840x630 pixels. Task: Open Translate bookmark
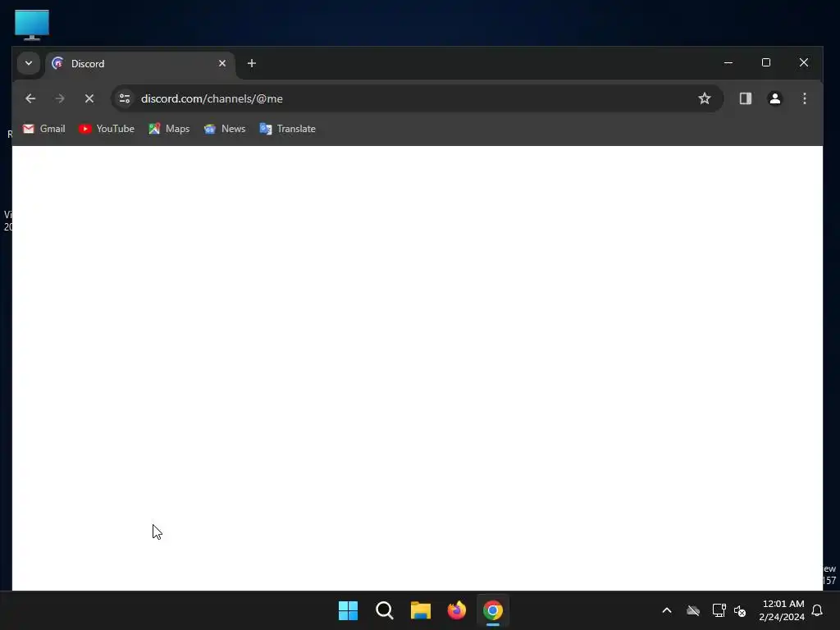(x=288, y=129)
